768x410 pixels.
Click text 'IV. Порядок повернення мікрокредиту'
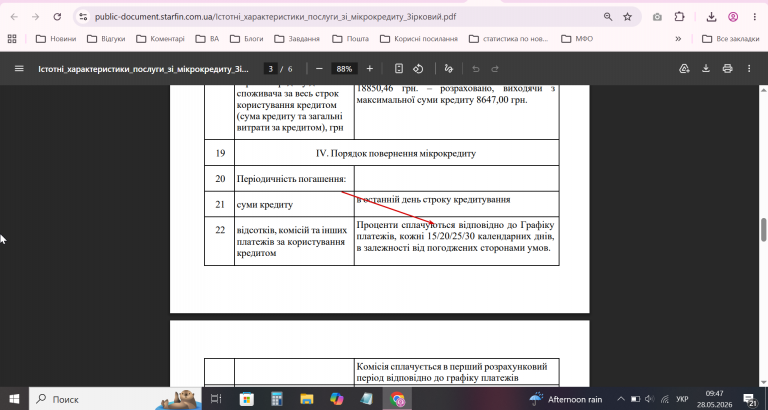click(x=396, y=153)
